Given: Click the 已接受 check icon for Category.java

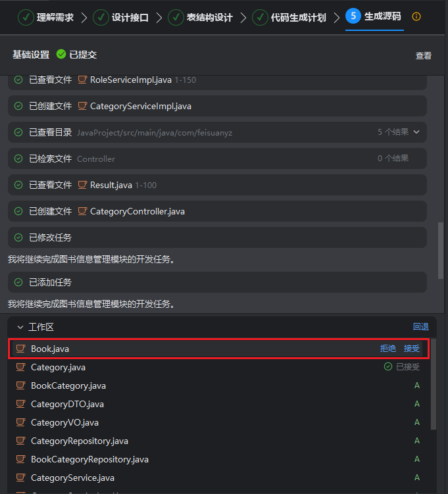Looking at the screenshot, I should (388, 367).
